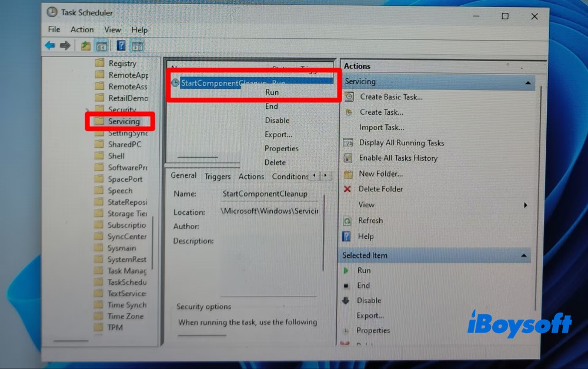This screenshot has width=588, height=369.
Task: Choose End from the context menu
Action: 272,107
